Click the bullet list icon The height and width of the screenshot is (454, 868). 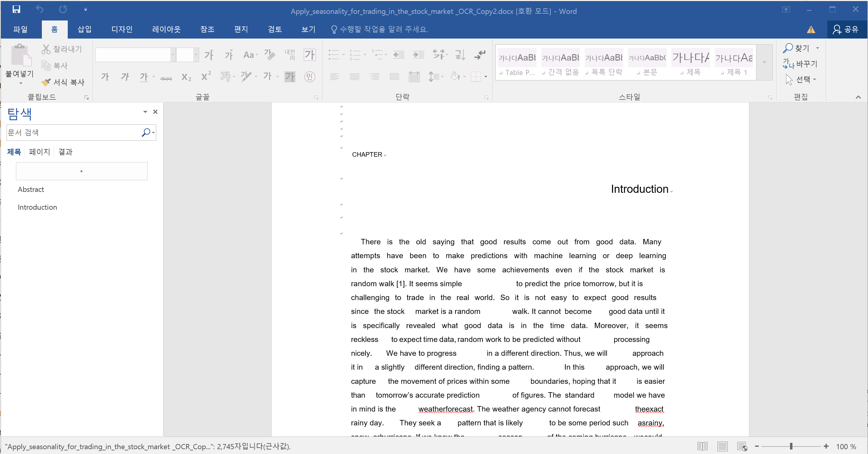click(x=334, y=55)
